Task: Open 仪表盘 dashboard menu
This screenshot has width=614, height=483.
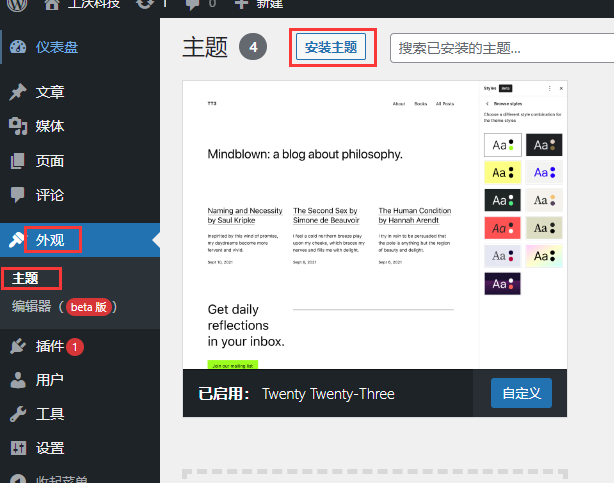Action: (57, 47)
